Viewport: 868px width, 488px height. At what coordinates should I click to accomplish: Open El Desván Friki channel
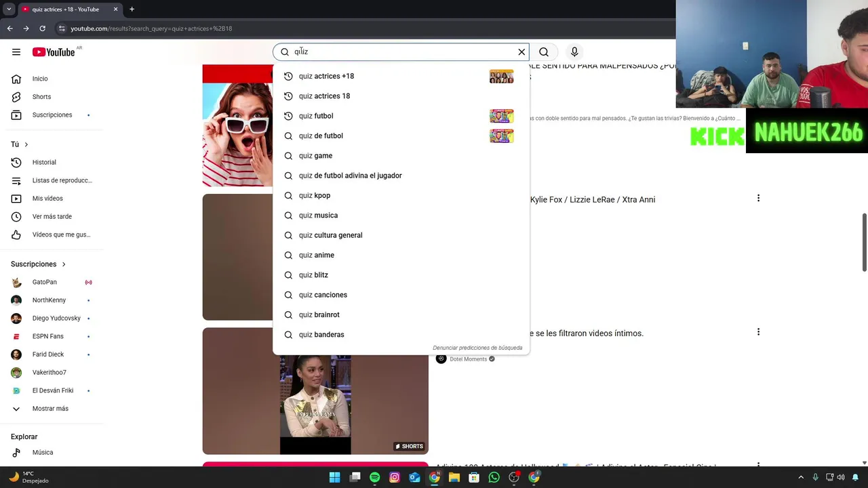point(52,390)
